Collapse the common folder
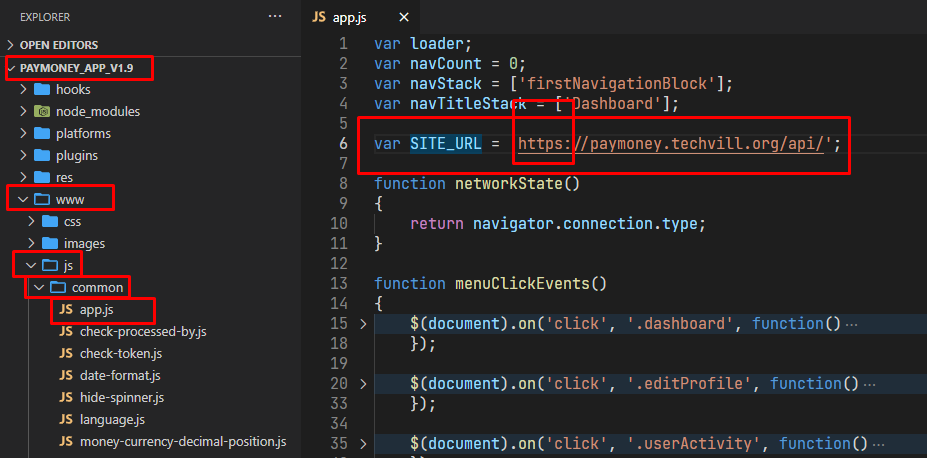 (39, 288)
